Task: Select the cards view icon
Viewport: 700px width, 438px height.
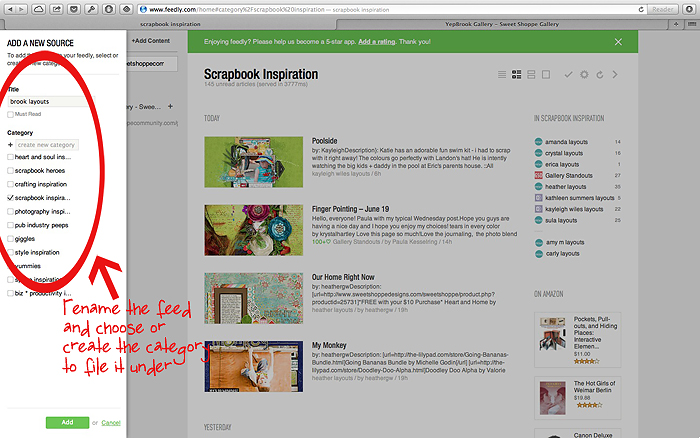Action: coord(531,75)
